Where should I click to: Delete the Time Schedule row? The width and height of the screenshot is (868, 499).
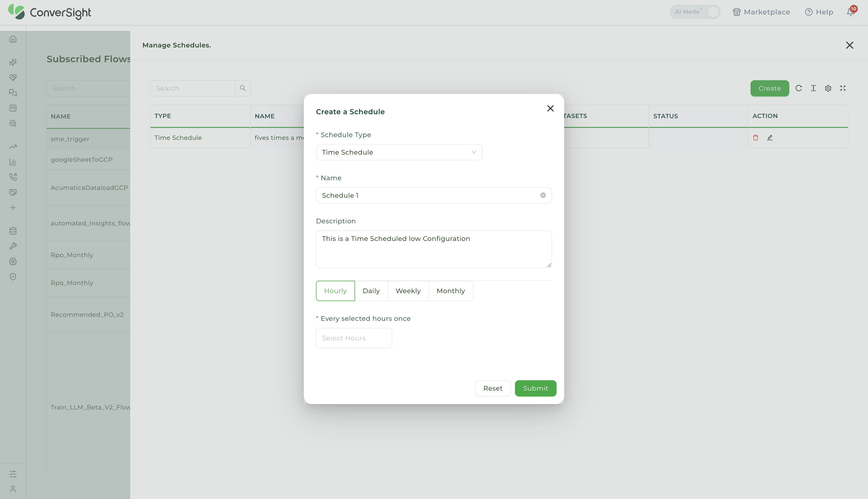pos(756,137)
